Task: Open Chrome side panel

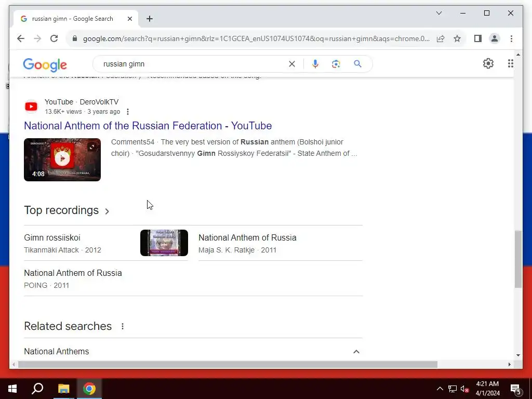Action: tap(478, 38)
